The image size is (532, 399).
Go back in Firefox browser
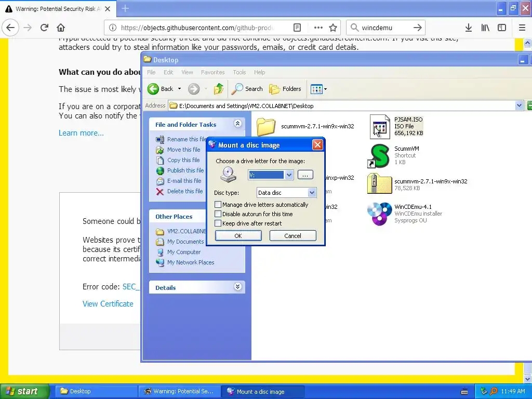10,28
